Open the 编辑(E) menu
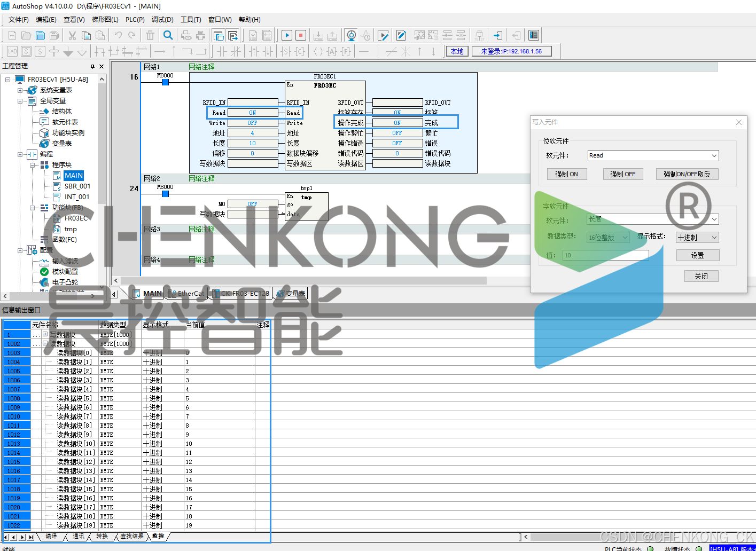The width and height of the screenshot is (756, 551). point(46,20)
